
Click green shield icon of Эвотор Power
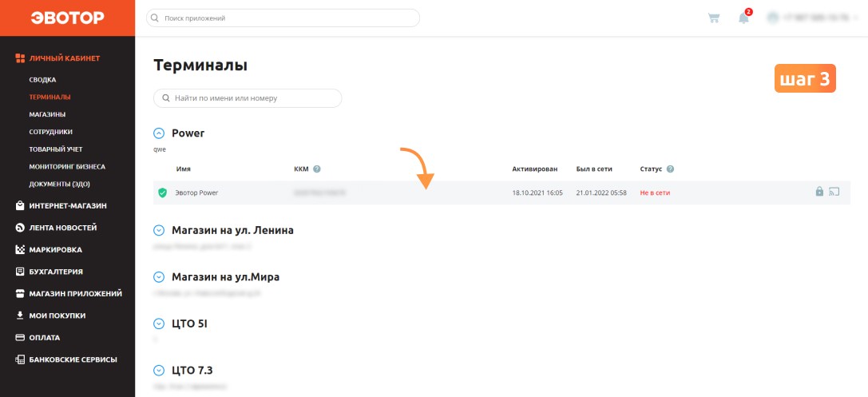(162, 193)
